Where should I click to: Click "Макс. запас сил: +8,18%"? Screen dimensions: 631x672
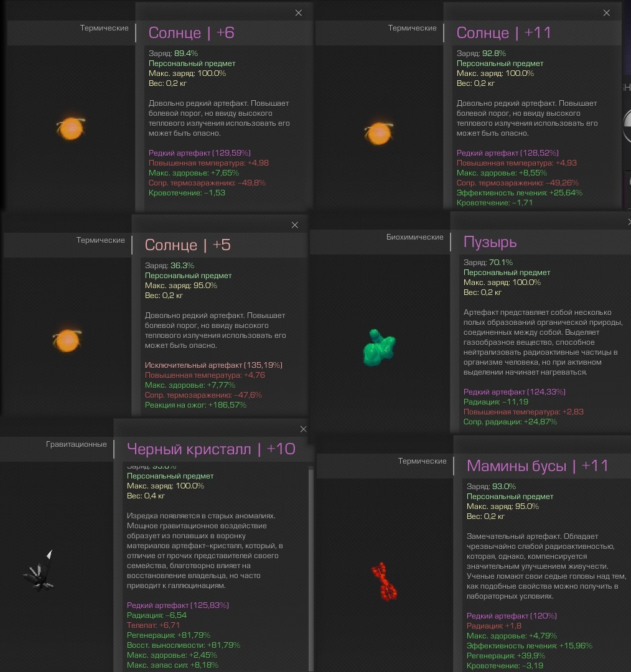pos(172,665)
